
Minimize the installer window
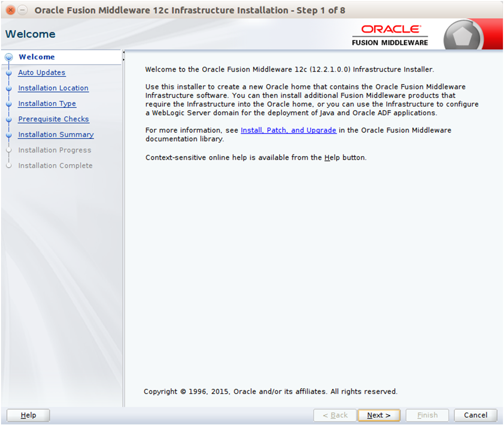pyautogui.click(x=23, y=10)
